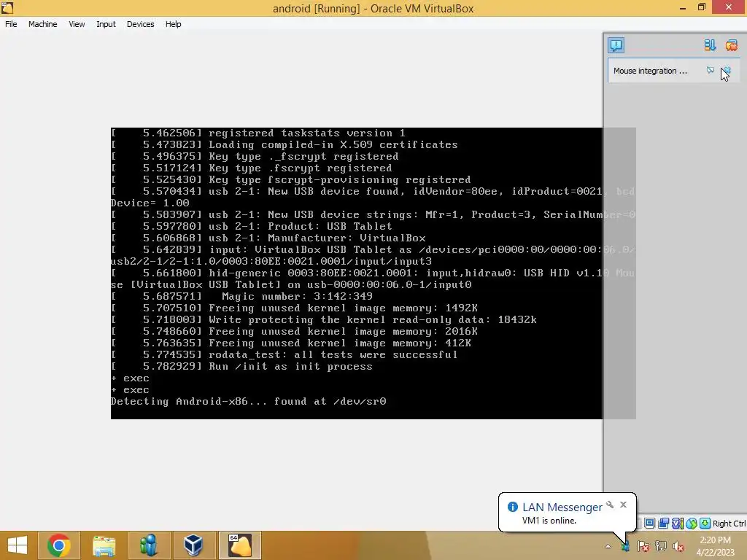Screen dimensions: 747x560
Task: Minimize the VirtualBox window
Action: 683,7
